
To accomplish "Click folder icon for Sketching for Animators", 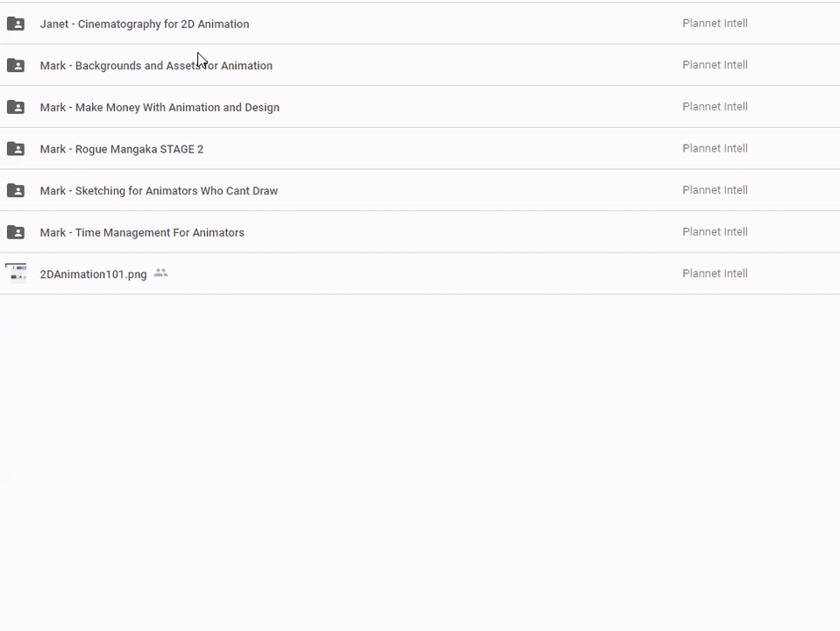I will coord(16,190).
